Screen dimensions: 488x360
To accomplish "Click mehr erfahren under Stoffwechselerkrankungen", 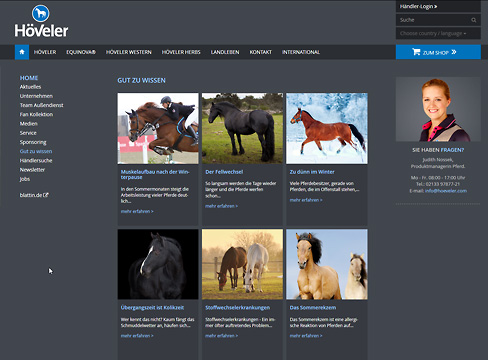I will click(x=221, y=336).
